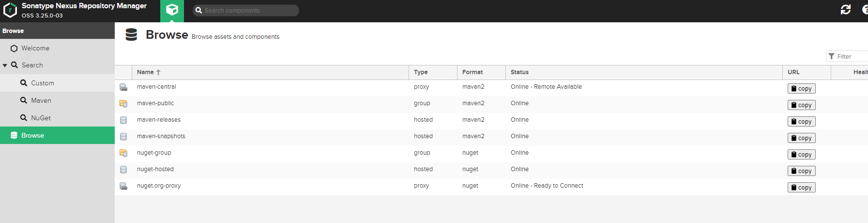
Task: Sort by the Status column header
Action: point(644,72)
